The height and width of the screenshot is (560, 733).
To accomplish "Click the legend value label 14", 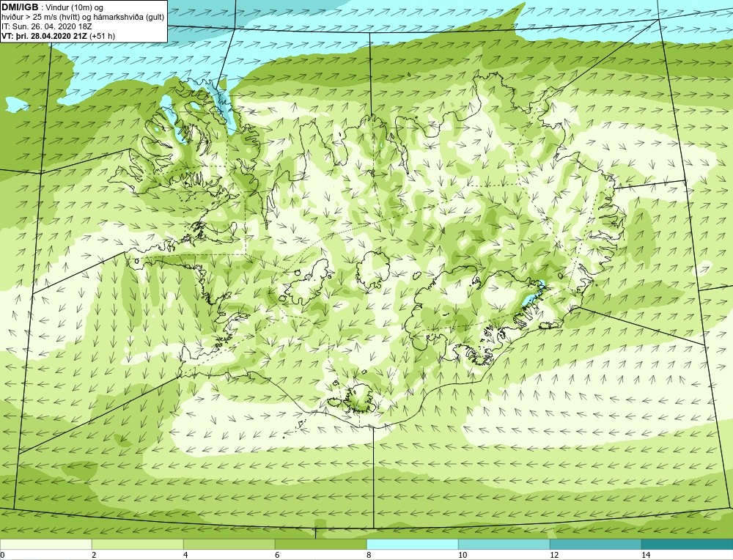I will click(646, 555).
